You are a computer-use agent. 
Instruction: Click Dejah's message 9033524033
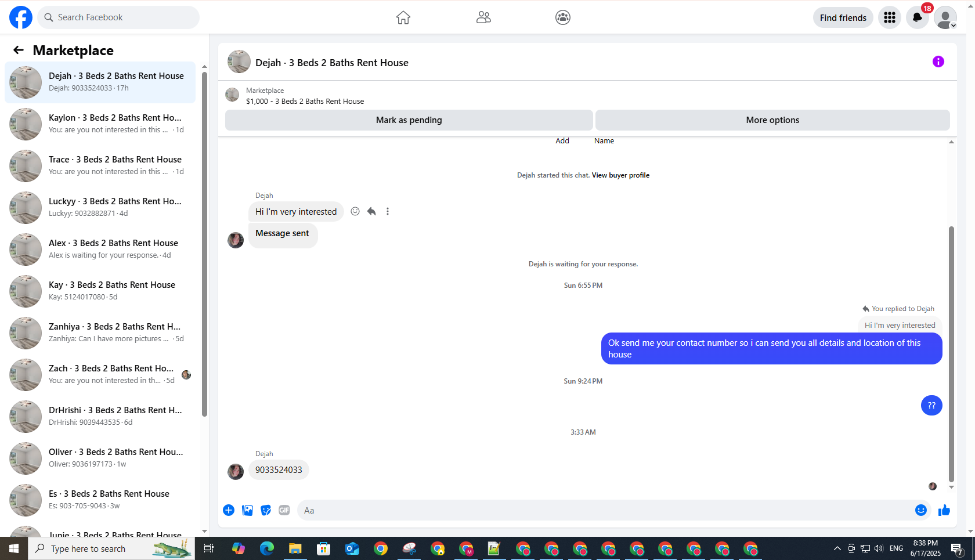[x=279, y=470]
